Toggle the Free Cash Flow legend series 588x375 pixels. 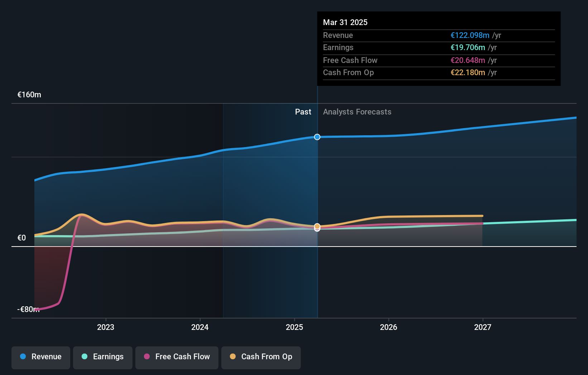pyautogui.click(x=177, y=357)
